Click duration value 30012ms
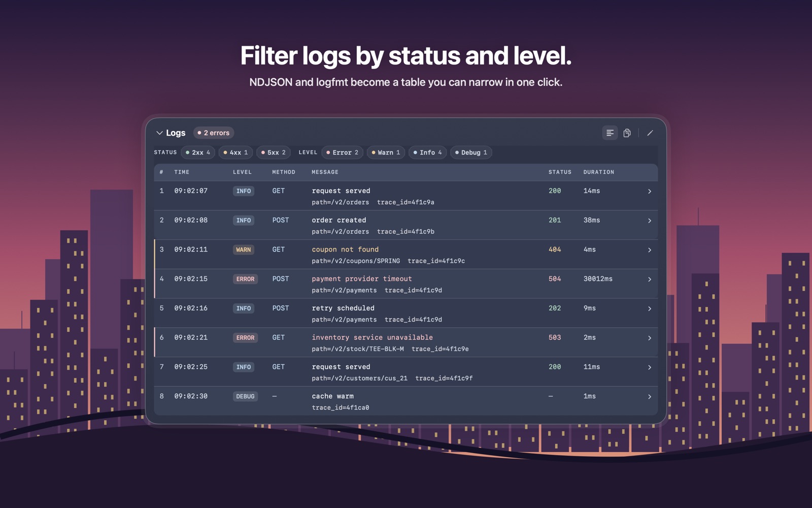Viewport: 812px width, 508px height. (598, 279)
